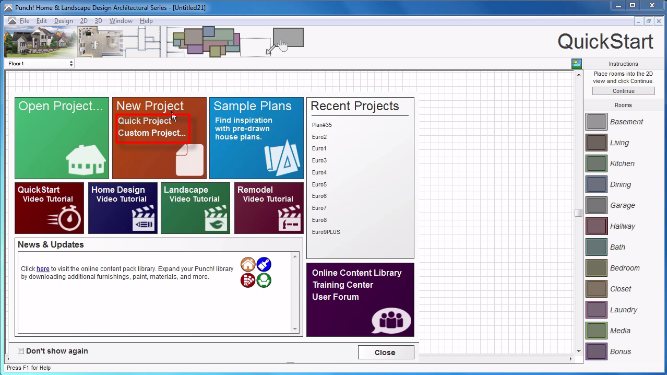This screenshot has height=375, width=667.
Task: Click the Open Project tile house icon
Action: [86, 159]
